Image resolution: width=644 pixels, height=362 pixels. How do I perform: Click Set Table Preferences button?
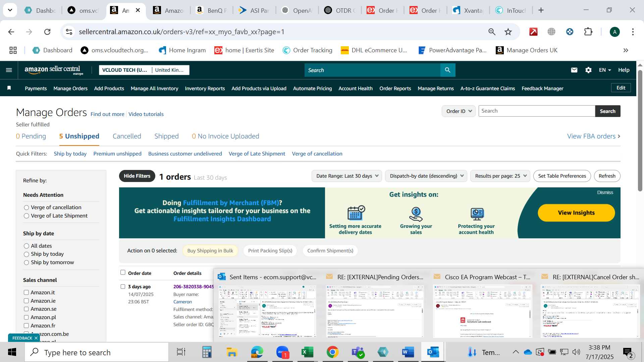point(562,176)
